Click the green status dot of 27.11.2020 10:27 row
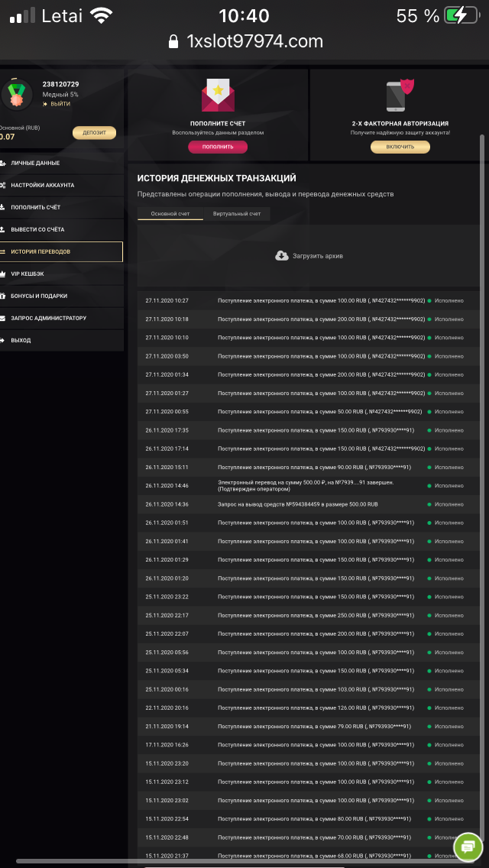This screenshot has height=868, width=489. coord(429,300)
